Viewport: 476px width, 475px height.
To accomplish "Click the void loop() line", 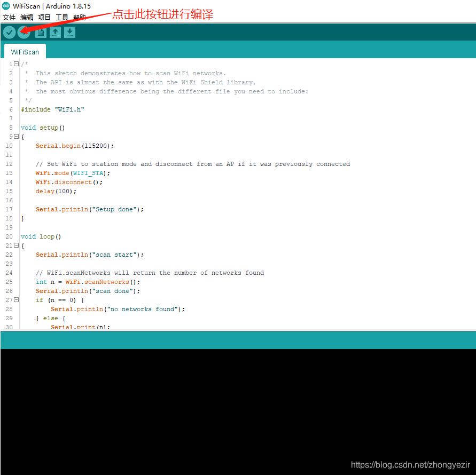I will (x=41, y=236).
